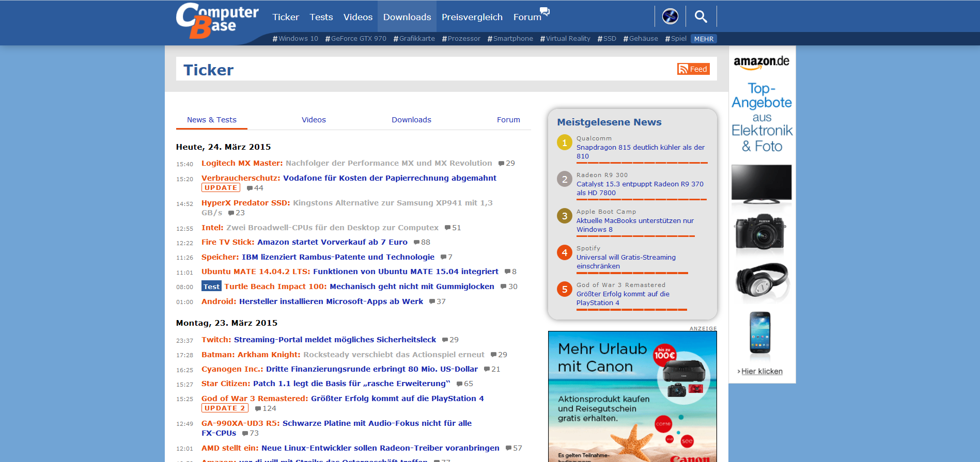Open the Videos menu in the header

tap(358, 17)
